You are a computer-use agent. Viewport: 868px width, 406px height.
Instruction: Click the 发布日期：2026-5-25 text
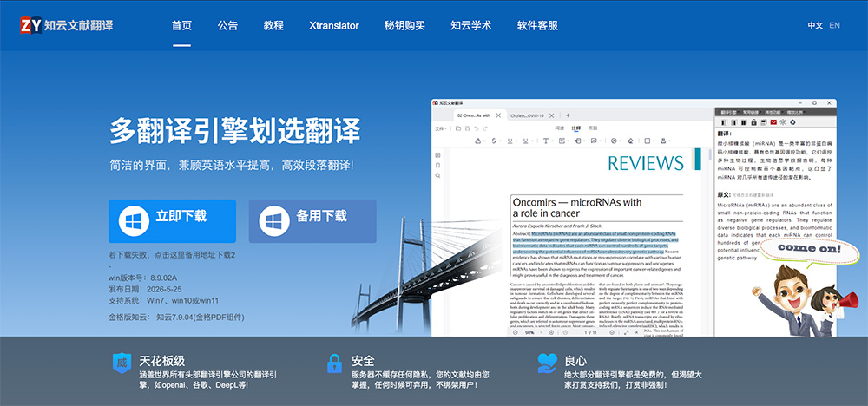pos(145,289)
